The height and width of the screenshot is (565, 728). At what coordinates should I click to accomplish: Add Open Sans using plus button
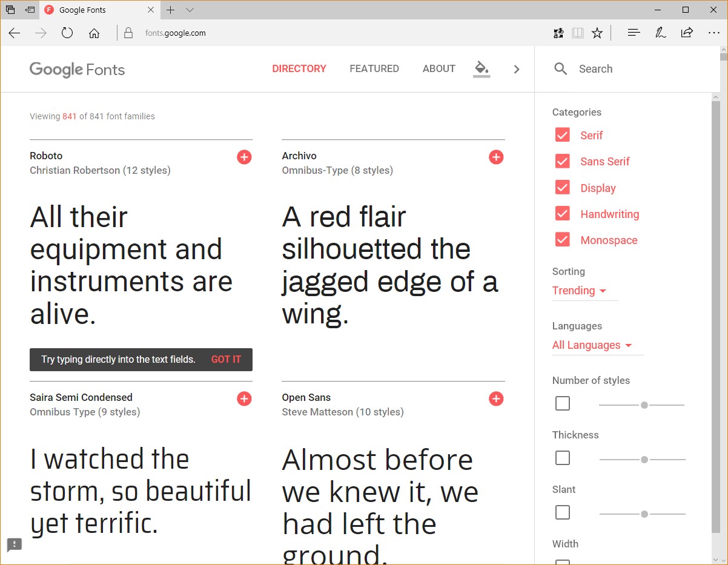point(496,398)
